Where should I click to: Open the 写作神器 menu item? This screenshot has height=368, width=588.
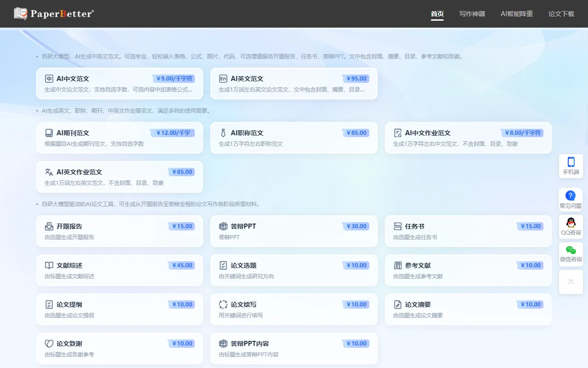click(x=472, y=14)
